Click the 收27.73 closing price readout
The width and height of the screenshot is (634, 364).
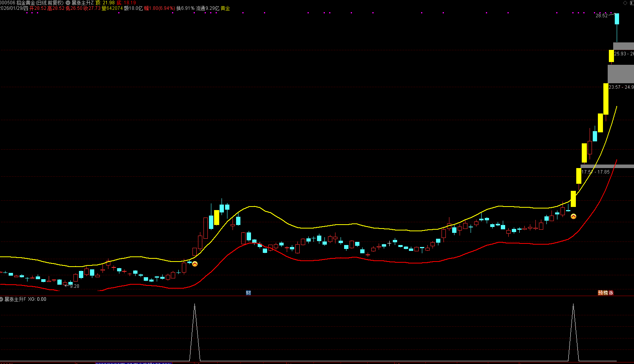coord(92,8)
